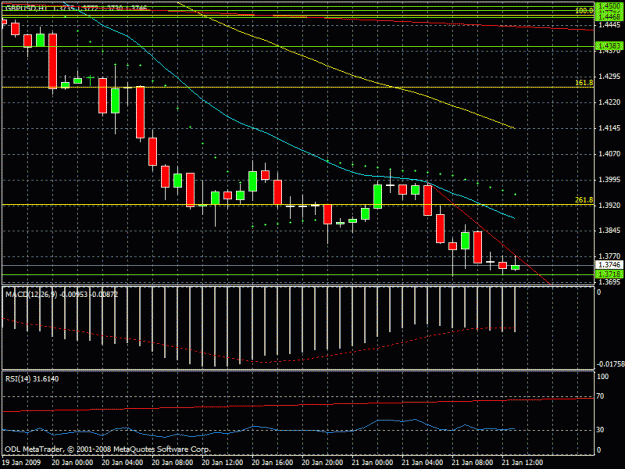Click the 1.4070 price scale label
The width and height of the screenshot is (625, 469).
609,154
